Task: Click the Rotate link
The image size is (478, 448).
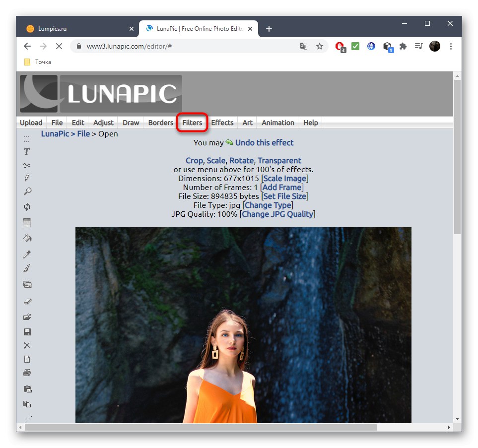Action: click(241, 161)
